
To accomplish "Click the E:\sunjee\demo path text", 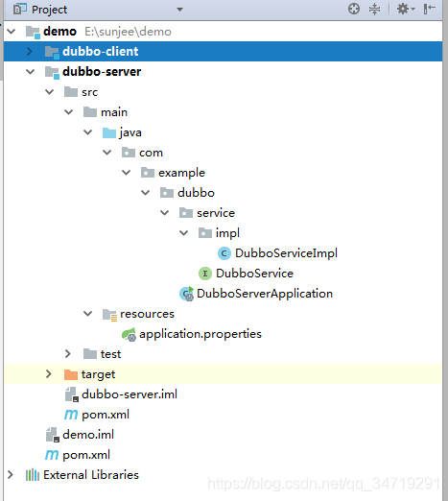I will 128,32.
